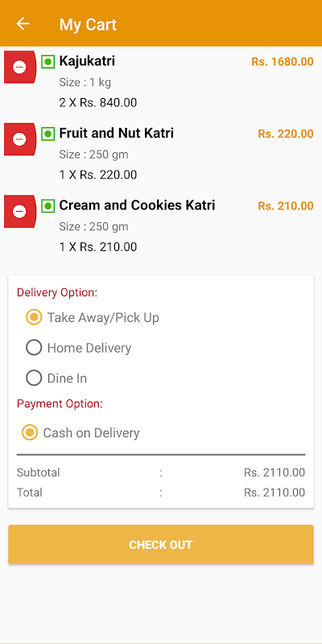The height and width of the screenshot is (644, 322).
Task: Open the Fruit and Nut Katri item
Action: coord(116,133)
